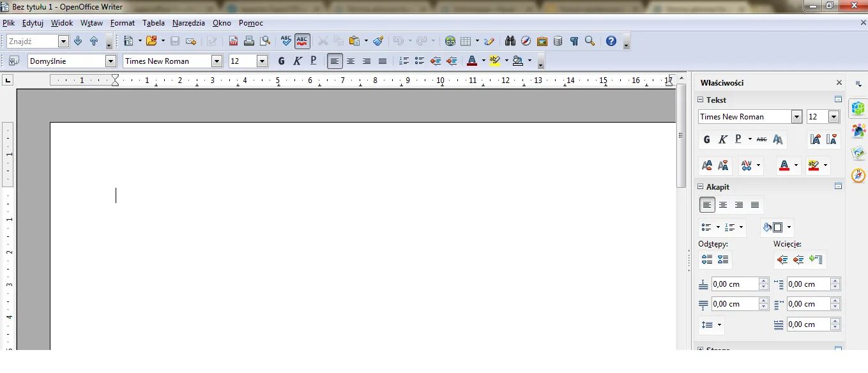Click the Paste clipboard icon

[x=354, y=41]
